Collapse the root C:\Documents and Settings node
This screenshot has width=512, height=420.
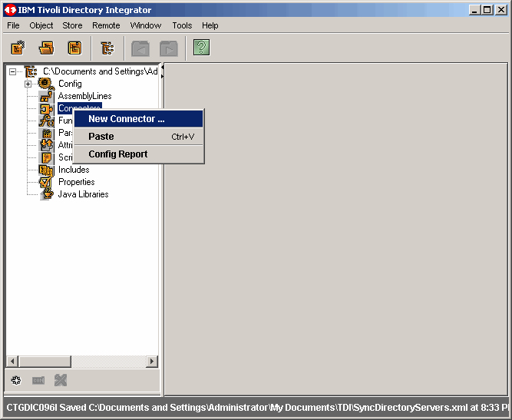point(12,71)
